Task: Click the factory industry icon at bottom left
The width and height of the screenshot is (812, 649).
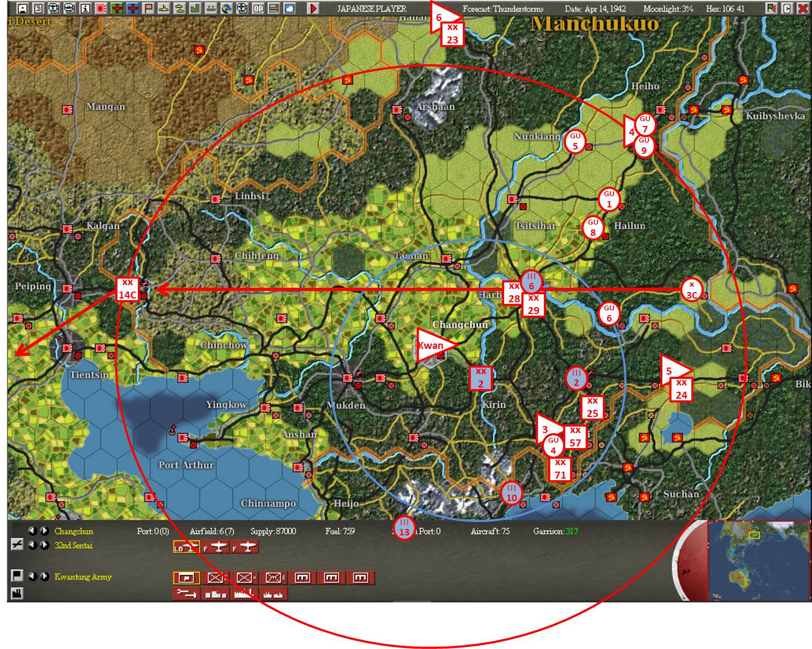Action: tap(17, 593)
